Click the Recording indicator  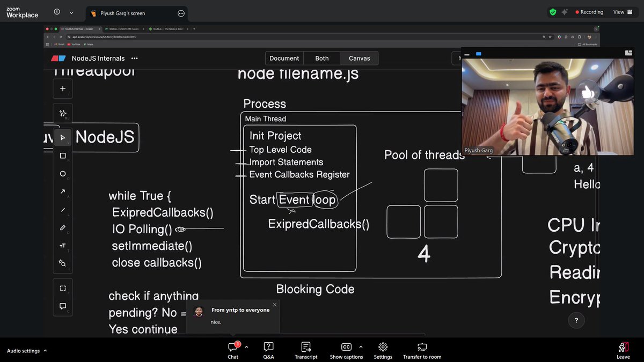click(589, 12)
